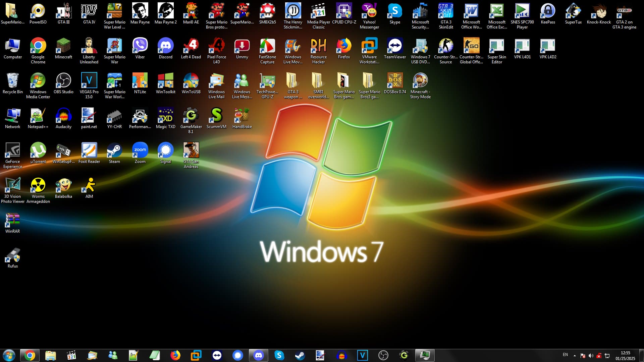Screen dimensions: 644x362
Task: Select GTA 2 on GTA 3 engine icon
Action: point(624,16)
